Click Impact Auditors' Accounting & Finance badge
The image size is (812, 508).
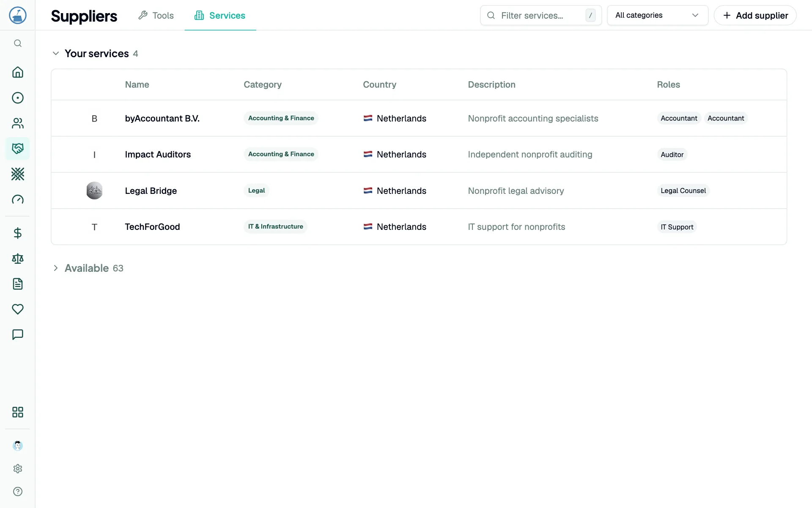tap(281, 154)
